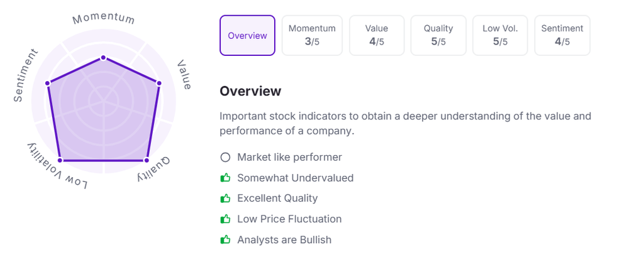Click the Momentum data point on the radar chart
The height and width of the screenshot is (260, 644).
click(x=103, y=58)
